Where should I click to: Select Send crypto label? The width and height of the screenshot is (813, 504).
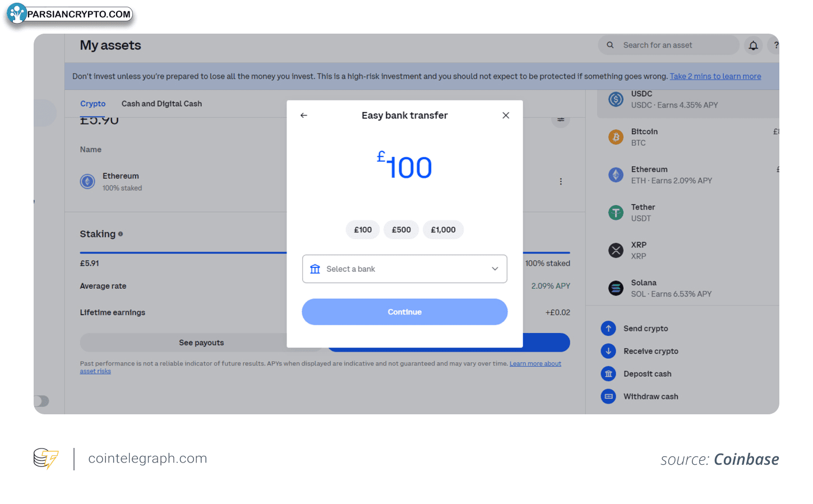point(646,329)
